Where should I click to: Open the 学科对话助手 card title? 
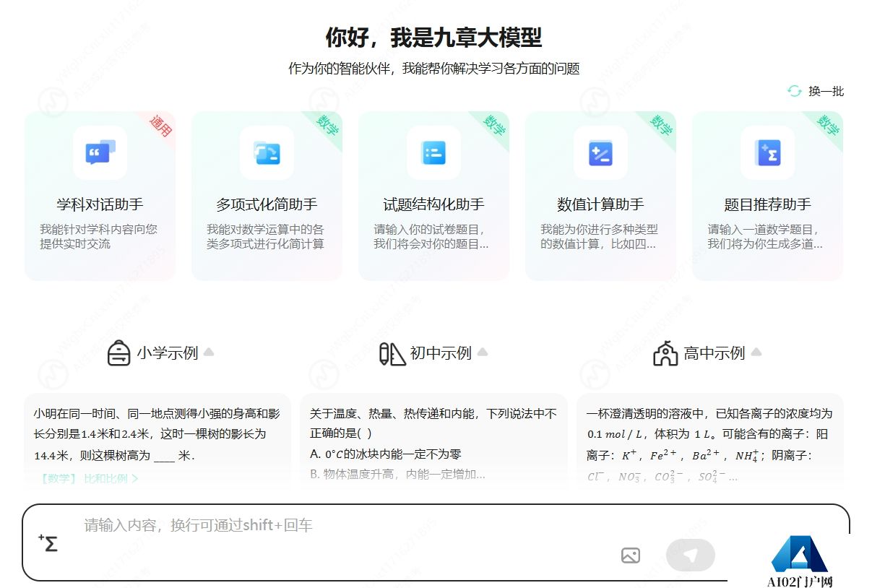click(x=100, y=204)
